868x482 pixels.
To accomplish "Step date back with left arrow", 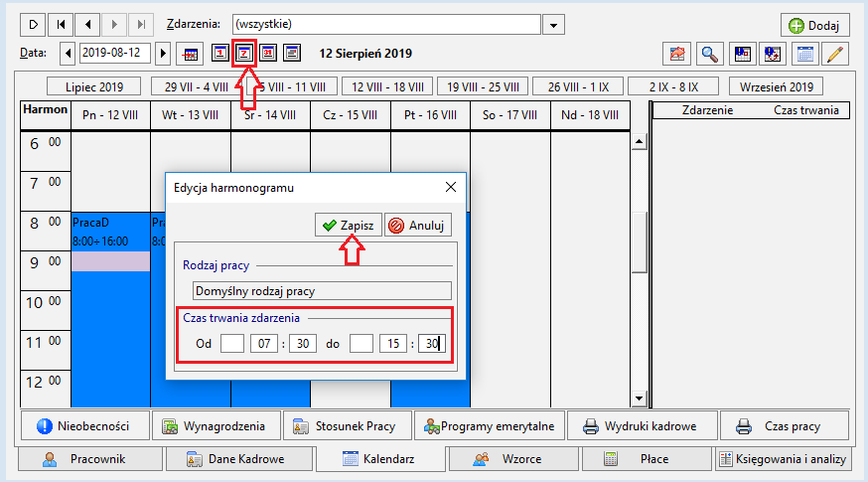I will pos(69,54).
